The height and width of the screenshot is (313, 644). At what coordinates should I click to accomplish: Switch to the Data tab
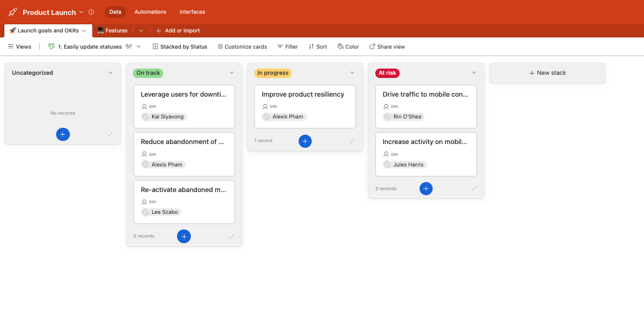coord(115,12)
